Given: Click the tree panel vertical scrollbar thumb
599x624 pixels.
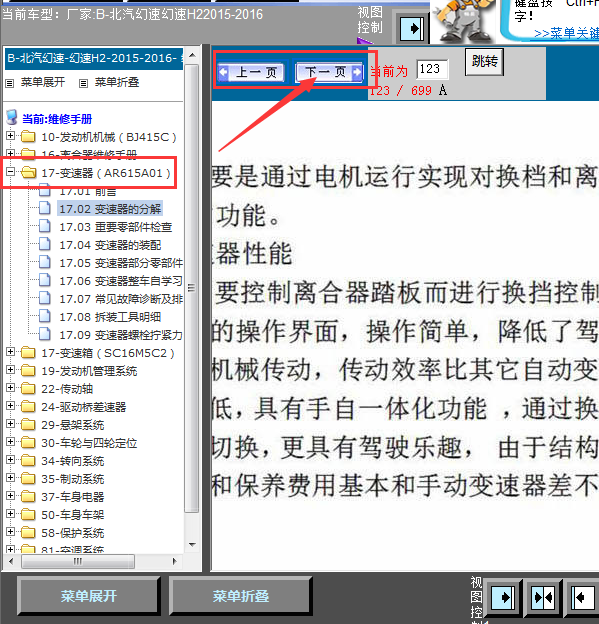Looking at the screenshot, I should click(192, 288).
